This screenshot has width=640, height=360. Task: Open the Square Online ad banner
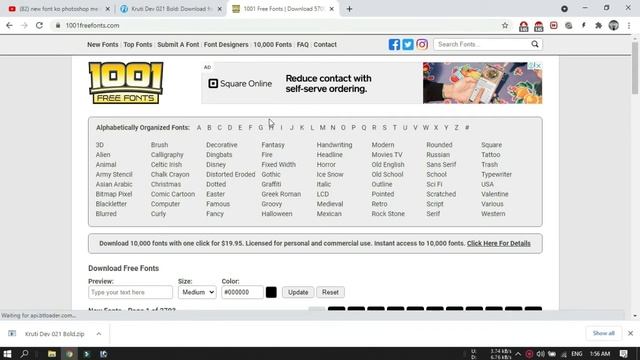pos(371,83)
